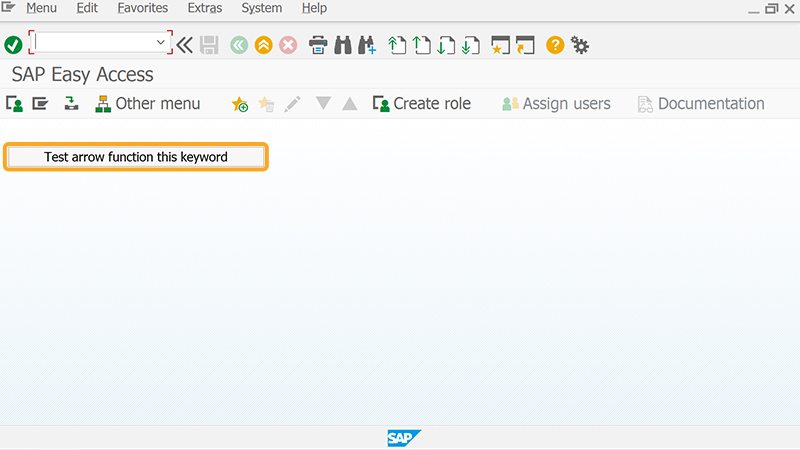Open Help with the orange question mark
This screenshot has height=450, width=800.
point(555,45)
